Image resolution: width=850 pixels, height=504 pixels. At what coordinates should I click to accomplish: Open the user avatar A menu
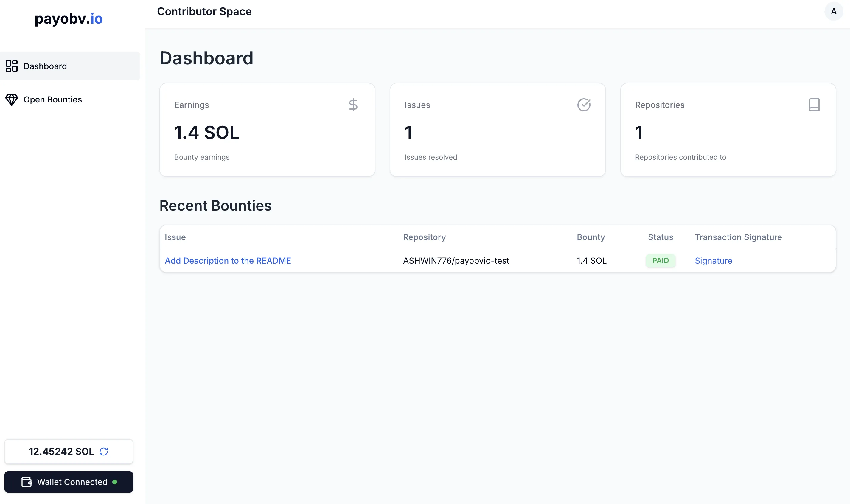833,12
